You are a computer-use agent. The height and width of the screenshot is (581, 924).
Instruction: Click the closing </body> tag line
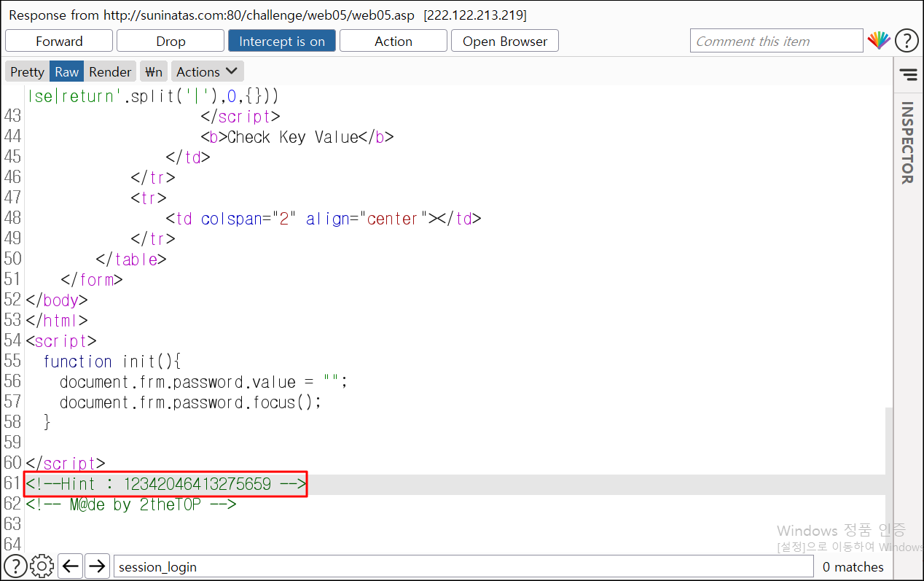coord(57,300)
